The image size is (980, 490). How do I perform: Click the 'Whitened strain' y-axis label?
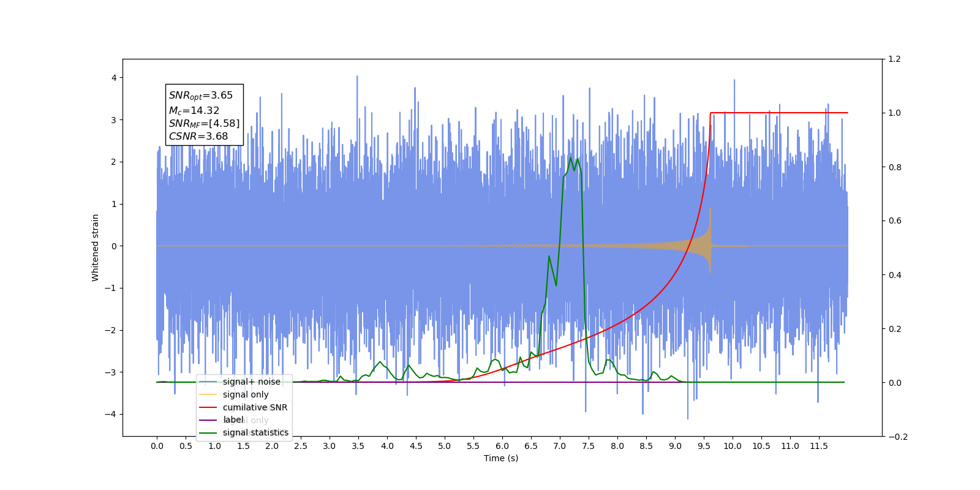(x=95, y=247)
